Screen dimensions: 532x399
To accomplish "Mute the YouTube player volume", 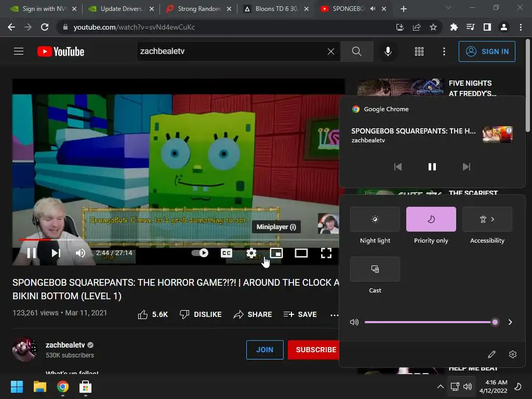I will click(81, 253).
